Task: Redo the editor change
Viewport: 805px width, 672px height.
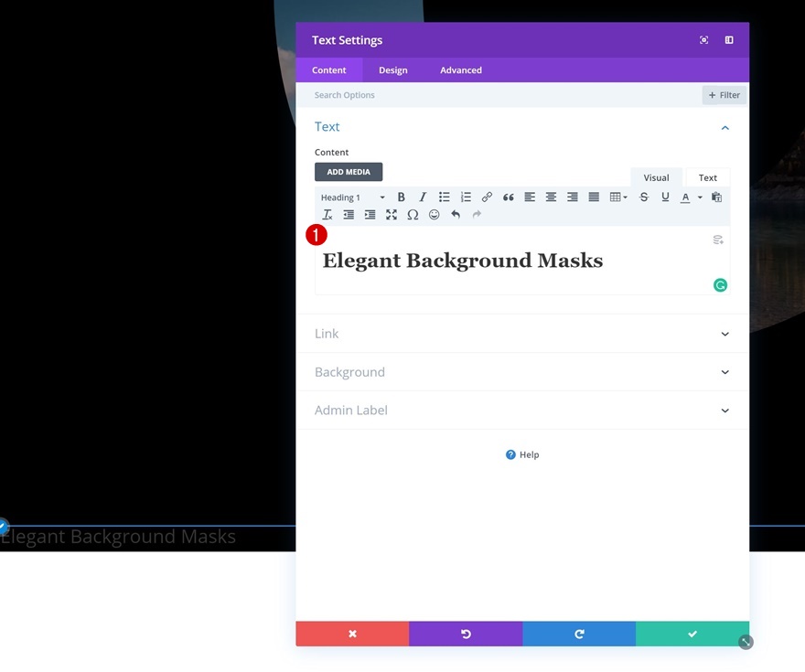Action: pos(477,215)
